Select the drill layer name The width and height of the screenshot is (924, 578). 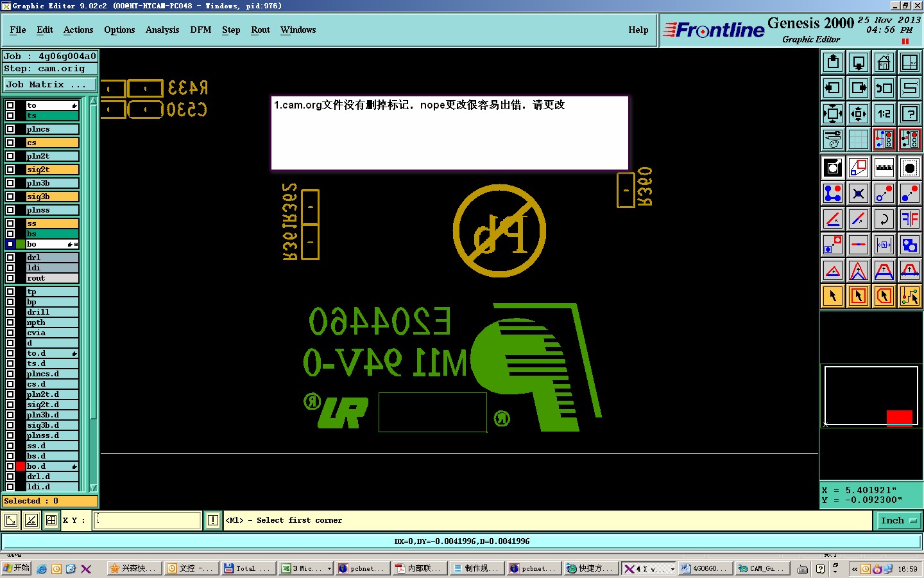point(52,312)
